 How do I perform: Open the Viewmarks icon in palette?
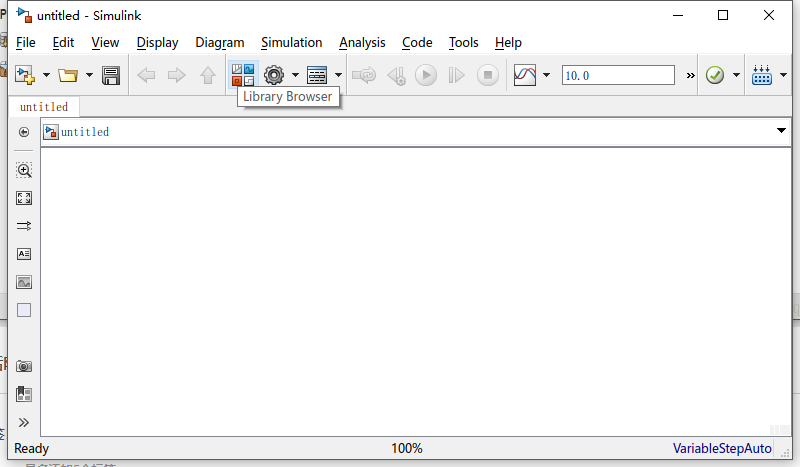pyautogui.click(x=24, y=394)
